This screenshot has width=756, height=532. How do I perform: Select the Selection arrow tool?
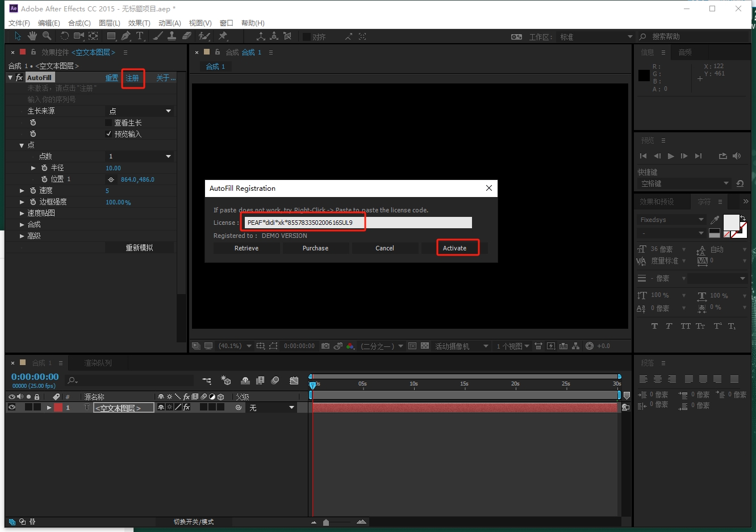click(x=18, y=36)
